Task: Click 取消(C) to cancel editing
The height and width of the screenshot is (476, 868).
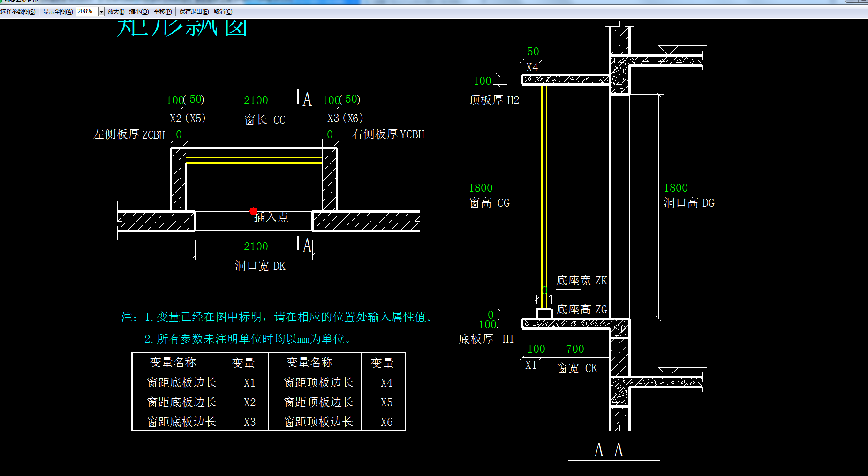Action: (223, 12)
